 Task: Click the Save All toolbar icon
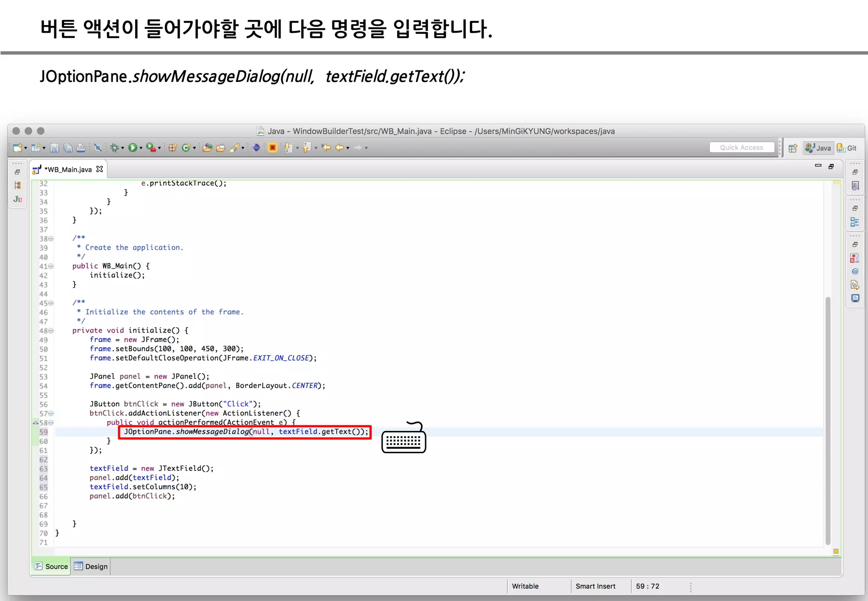(67, 147)
